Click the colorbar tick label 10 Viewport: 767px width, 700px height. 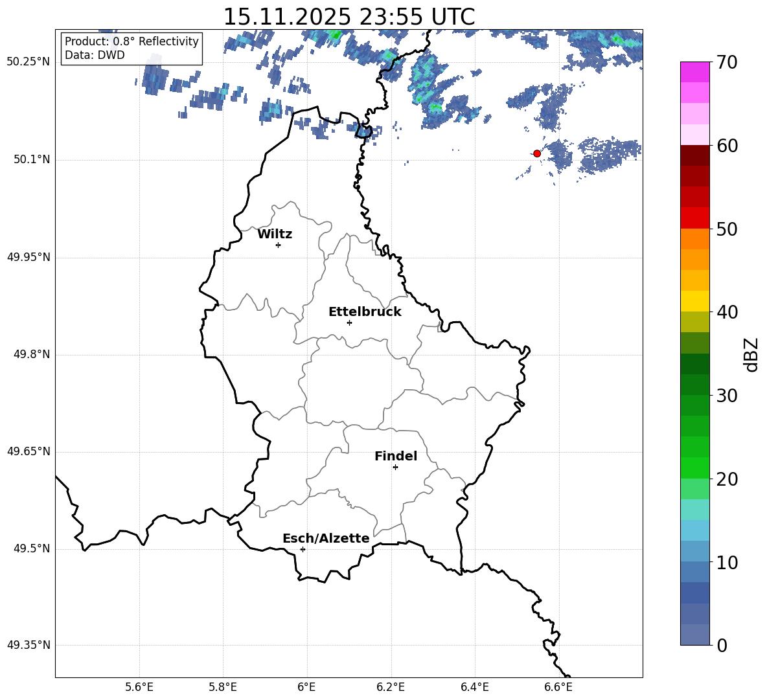click(726, 562)
